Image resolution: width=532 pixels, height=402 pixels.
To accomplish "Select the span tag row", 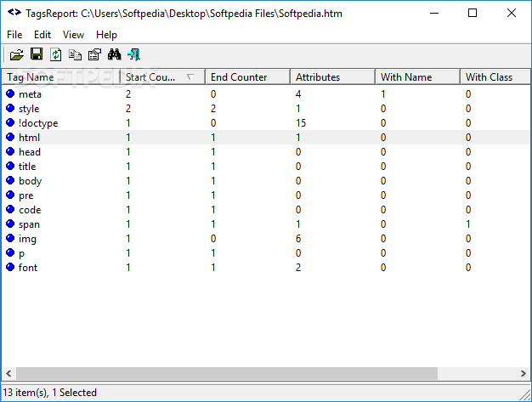I will (266, 224).
